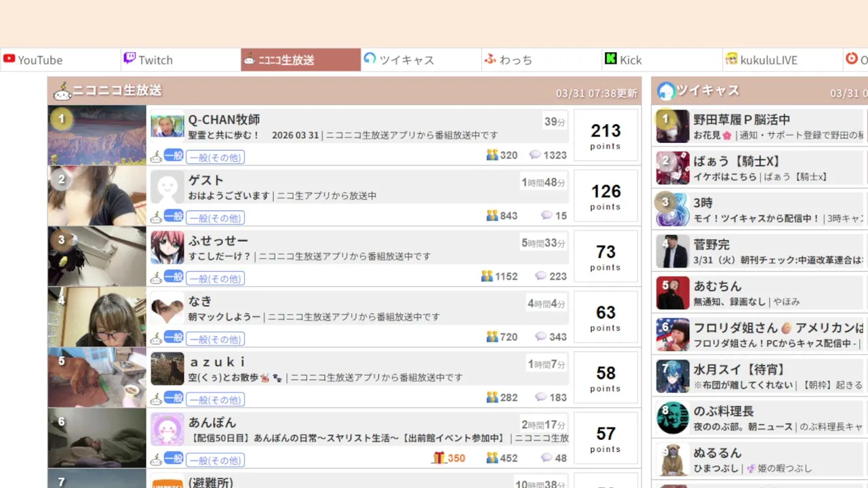Click viewers icon showing 1152
The image size is (868, 488).
(x=487, y=276)
